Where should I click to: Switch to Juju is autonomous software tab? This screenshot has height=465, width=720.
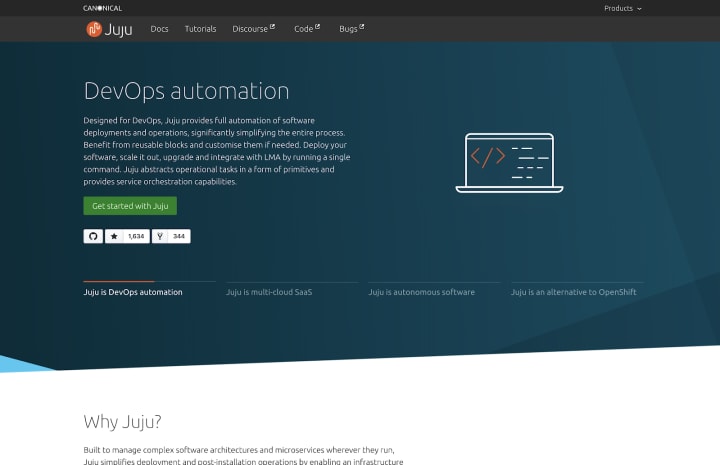pyautogui.click(x=422, y=292)
